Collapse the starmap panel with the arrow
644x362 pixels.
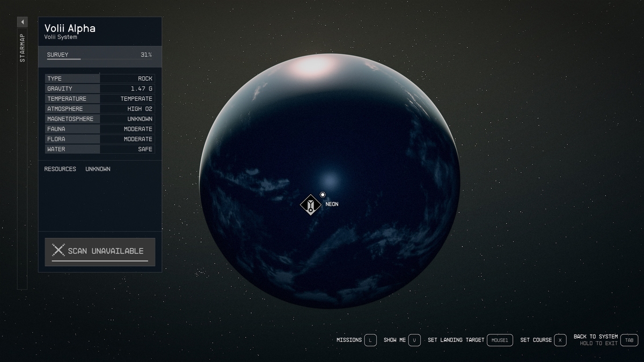click(23, 22)
